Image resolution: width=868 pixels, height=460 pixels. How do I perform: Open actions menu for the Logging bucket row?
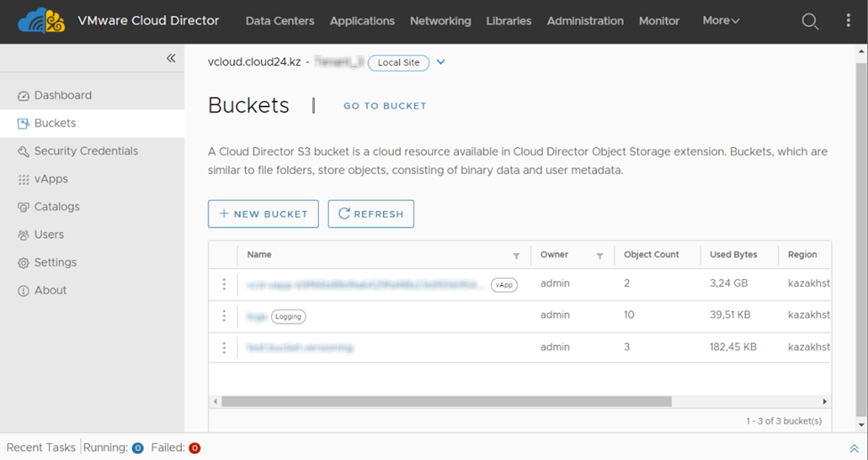point(224,316)
